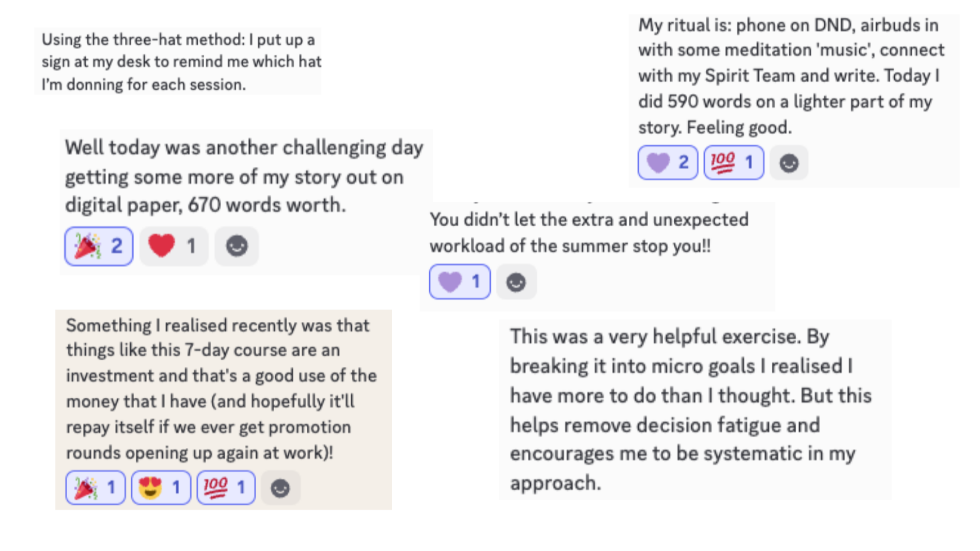Toggle purple heart reaction on ritual message
This screenshot has height=551, width=980.
pos(667,163)
